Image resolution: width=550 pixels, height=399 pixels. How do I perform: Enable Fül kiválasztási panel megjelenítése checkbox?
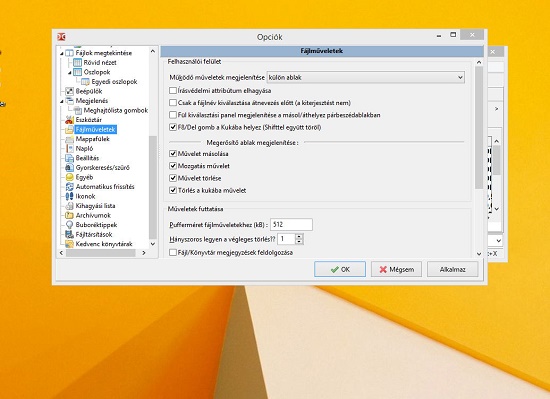click(x=173, y=115)
